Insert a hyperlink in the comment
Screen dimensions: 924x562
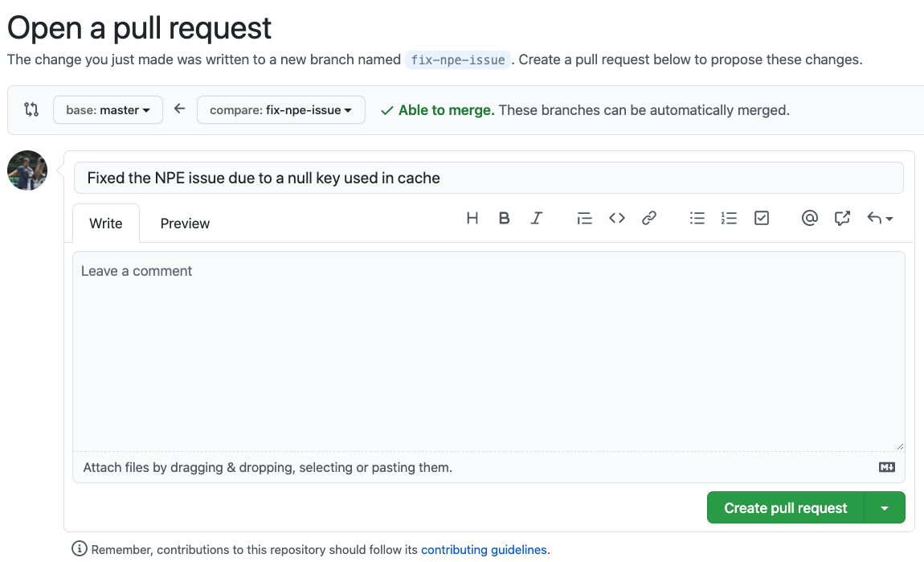[x=648, y=217]
